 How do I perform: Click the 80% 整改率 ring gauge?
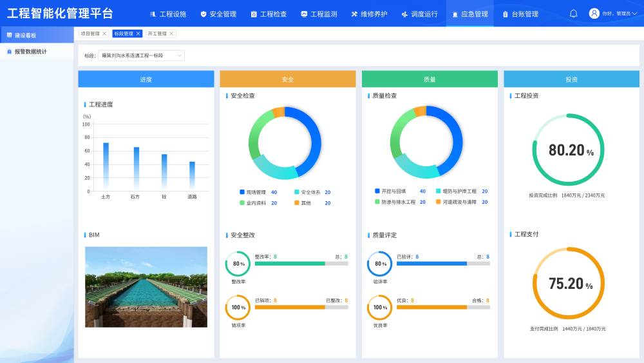(238, 264)
